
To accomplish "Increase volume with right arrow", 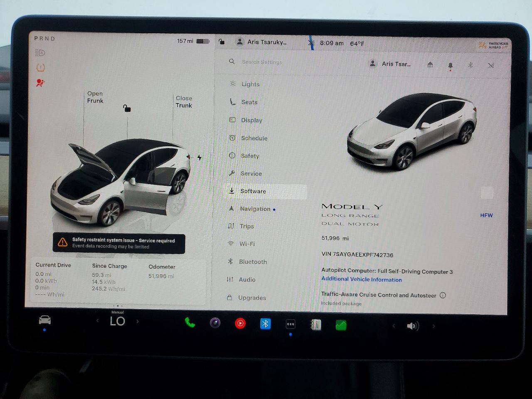I will click(x=433, y=326).
